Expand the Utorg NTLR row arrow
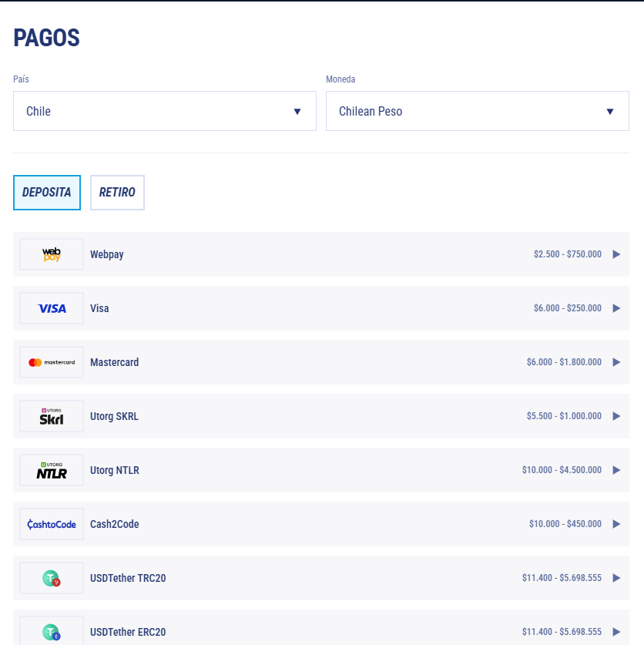644x645 pixels. [616, 470]
